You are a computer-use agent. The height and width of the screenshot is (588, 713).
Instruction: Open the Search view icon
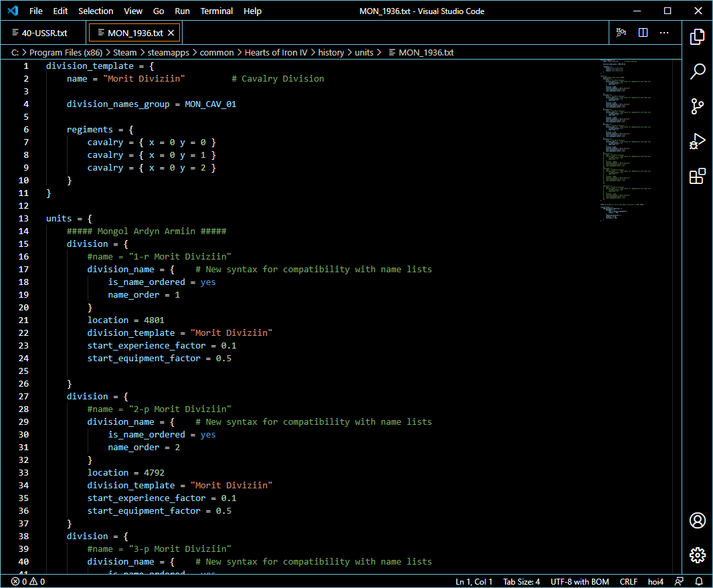tap(697, 71)
